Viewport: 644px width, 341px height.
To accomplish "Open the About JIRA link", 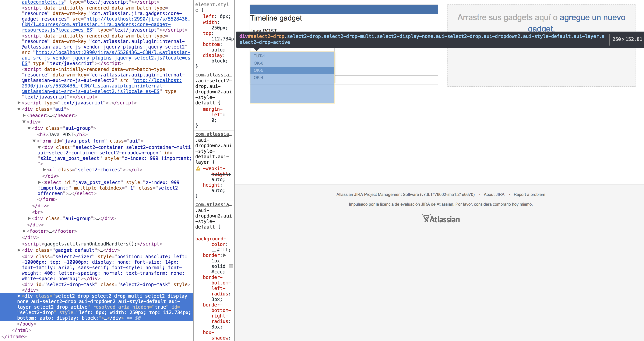I will point(494,194).
